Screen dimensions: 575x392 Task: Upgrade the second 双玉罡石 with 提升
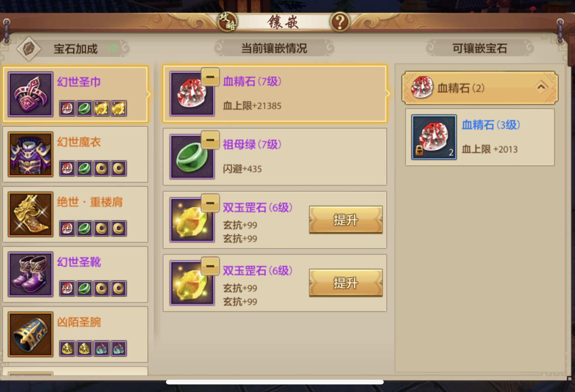pos(346,283)
